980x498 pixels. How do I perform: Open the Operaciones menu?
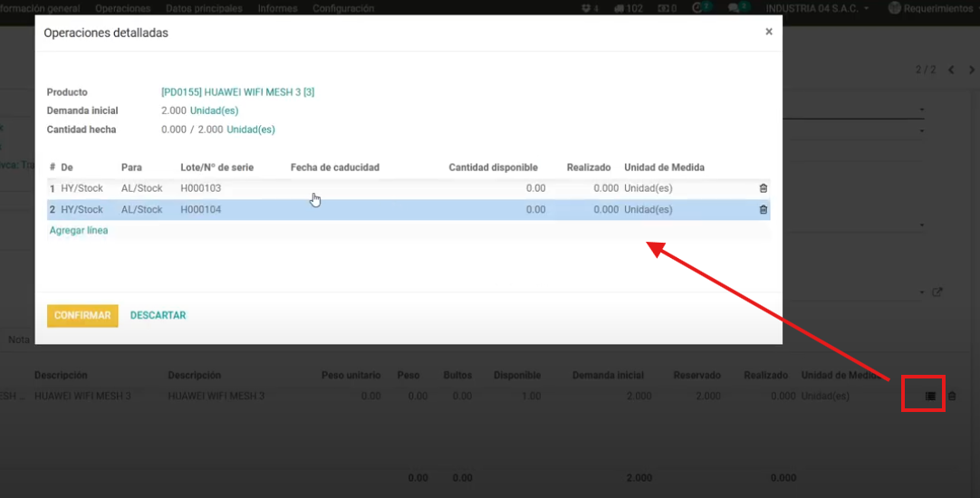coord(122,8)
